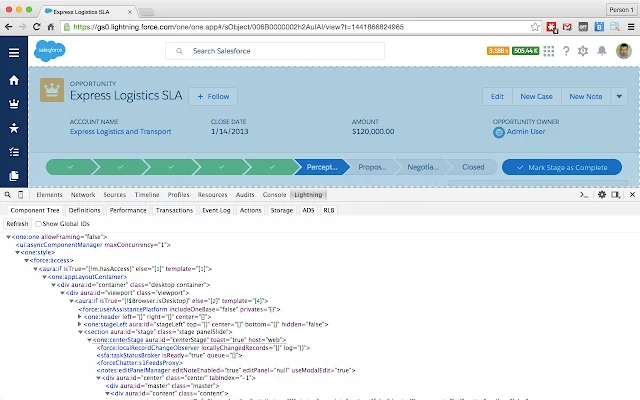
Task: Collapse the one:one tree node
Action: (x=8, y=237)
